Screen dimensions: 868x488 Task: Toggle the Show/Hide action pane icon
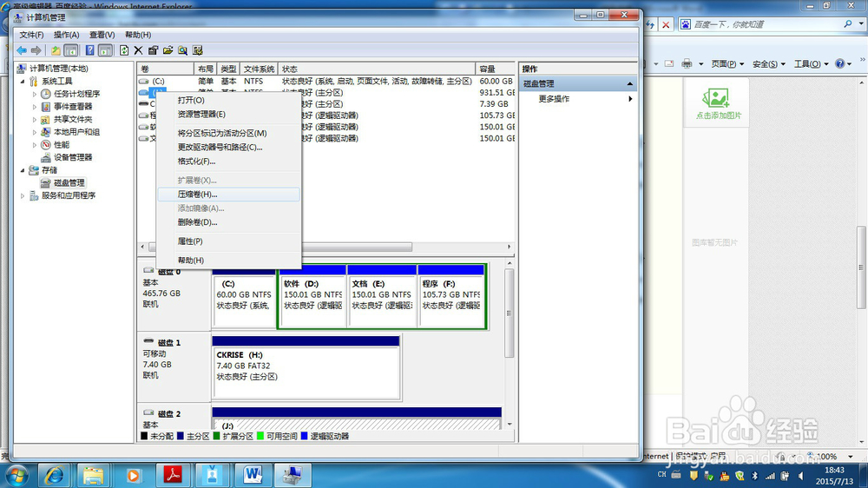[105, 50]
